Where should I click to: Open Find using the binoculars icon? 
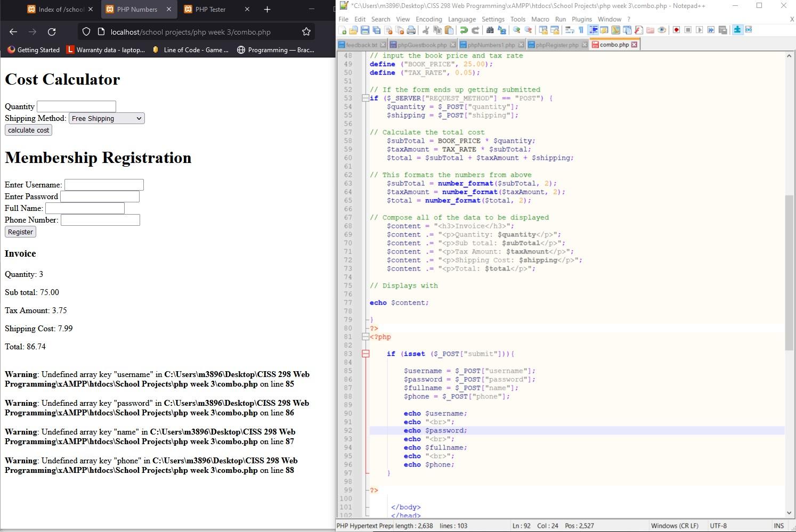tap(490, 30)
